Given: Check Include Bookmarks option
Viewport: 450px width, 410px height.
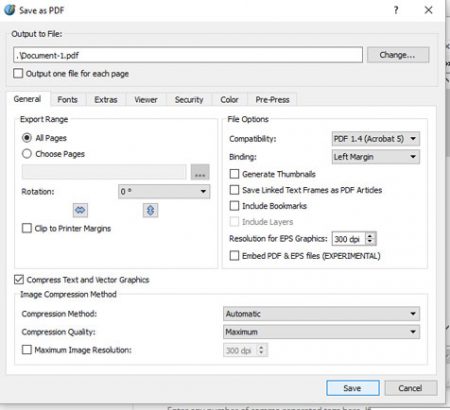Looking at the screenshot, I should pyautogui.click(x=234, y=206).
